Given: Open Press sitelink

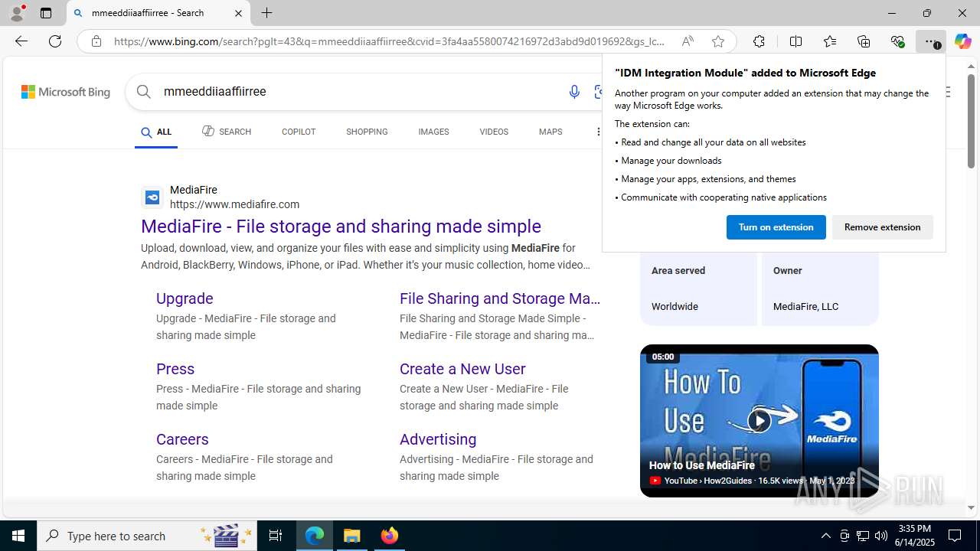Looking at the screenshot, I should (175, 369).
